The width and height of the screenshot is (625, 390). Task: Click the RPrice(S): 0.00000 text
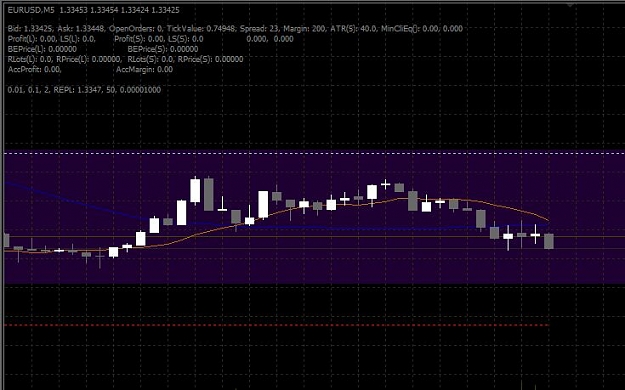coord(210,59)
